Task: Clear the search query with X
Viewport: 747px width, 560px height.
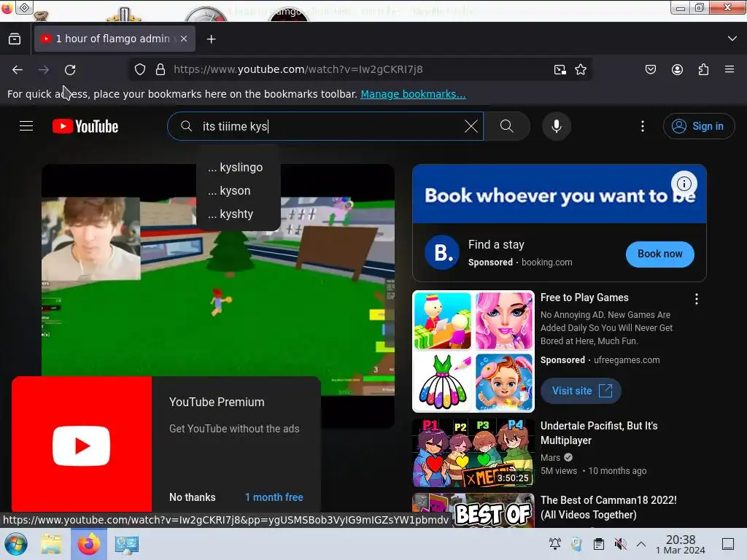Action: tap(471, 126)
